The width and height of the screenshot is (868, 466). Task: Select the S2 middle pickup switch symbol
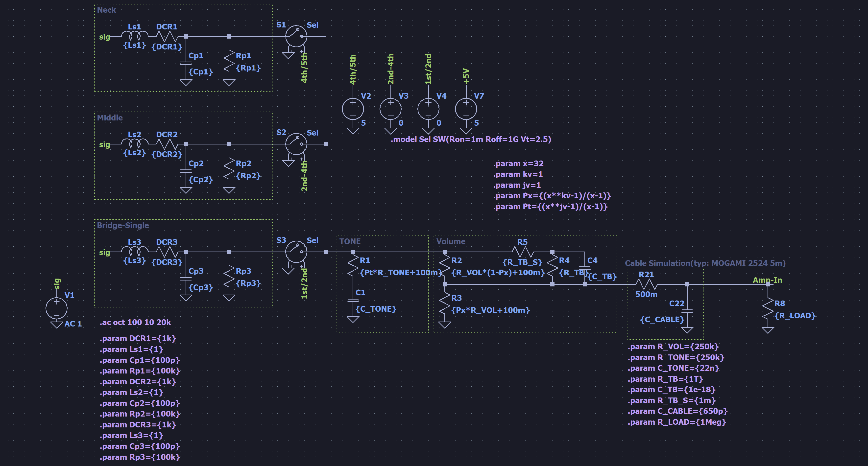point(296,144)
